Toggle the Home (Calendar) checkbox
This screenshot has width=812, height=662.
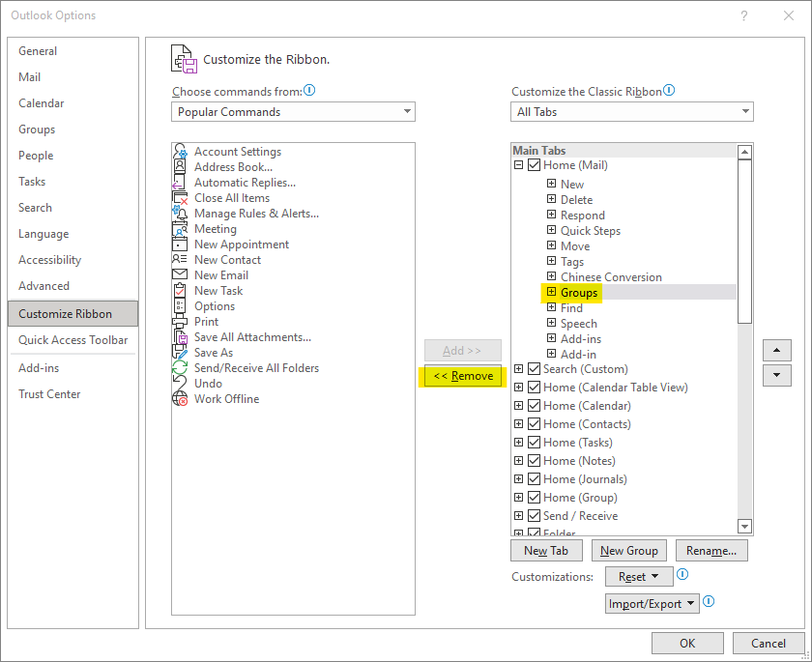pos(534,406)
